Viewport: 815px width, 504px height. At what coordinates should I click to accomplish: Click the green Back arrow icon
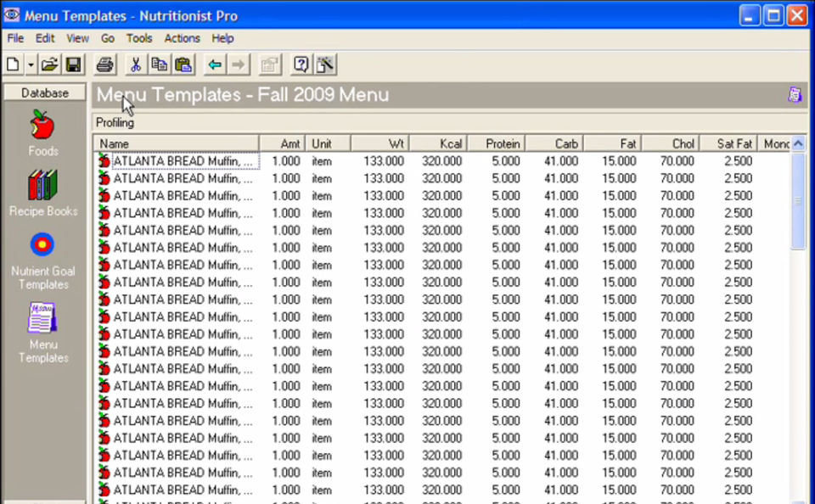[215, 65]
